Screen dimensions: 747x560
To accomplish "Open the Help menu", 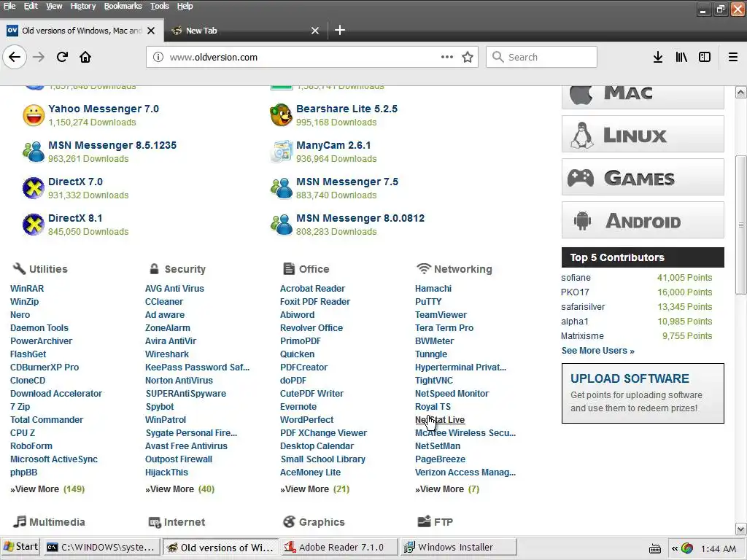I will pos(185,6).
